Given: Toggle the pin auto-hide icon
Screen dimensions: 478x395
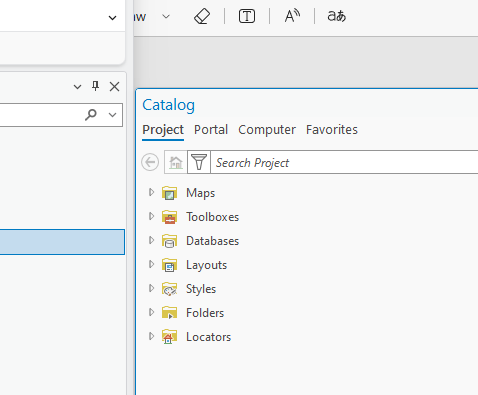Looking at the screenshot, I should point(96,86).
